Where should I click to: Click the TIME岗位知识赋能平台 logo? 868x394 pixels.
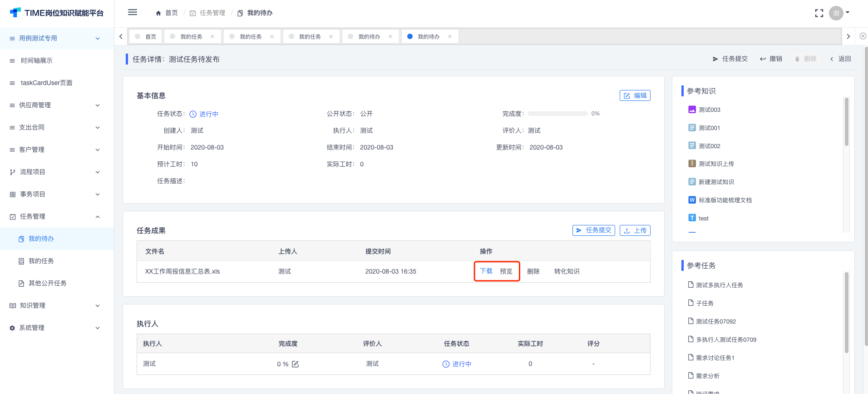pyautogui.click(x=57, y=13)
